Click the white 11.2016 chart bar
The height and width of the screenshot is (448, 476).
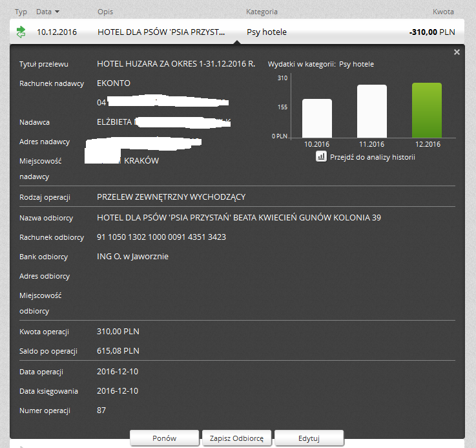coord(371,111)
